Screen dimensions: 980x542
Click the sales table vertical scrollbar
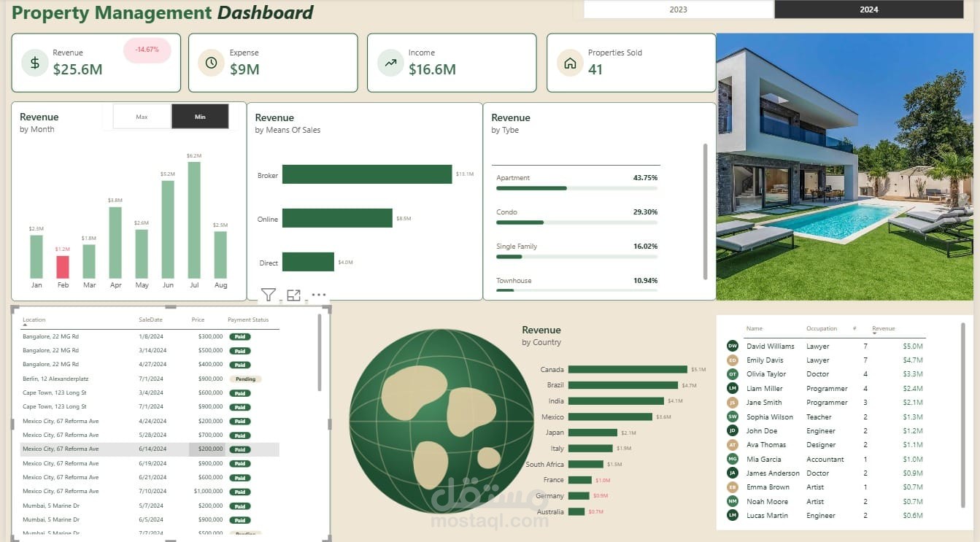(320, 352)
